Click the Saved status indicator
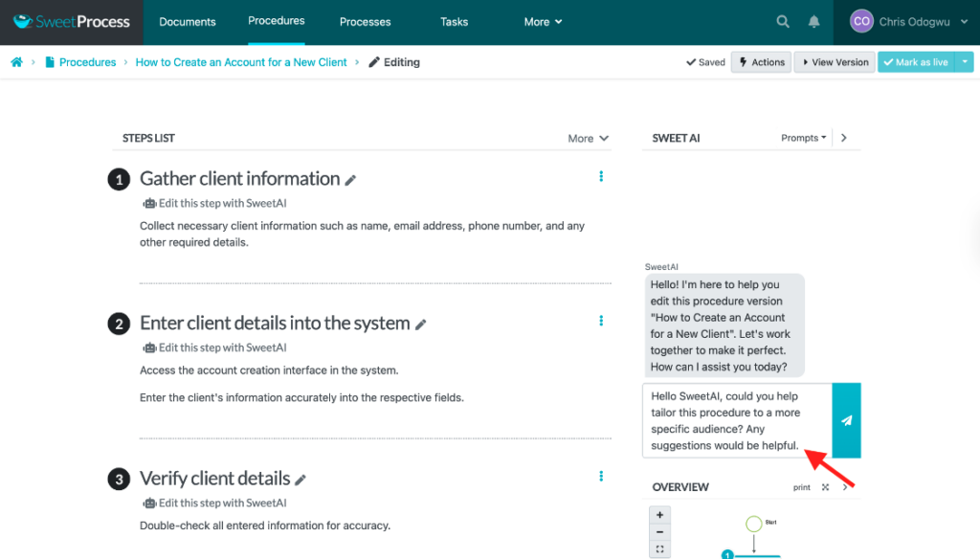This screenshot has width=980, height=559. pyautogui.click(x=705, y=62)
